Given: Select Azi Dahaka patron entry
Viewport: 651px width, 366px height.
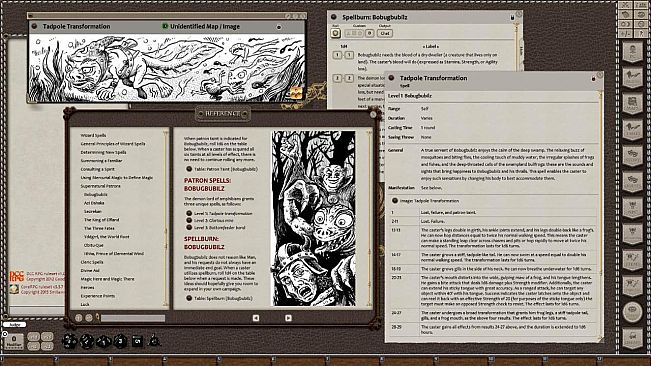Looking at the screenshot, I should (94, 203).
